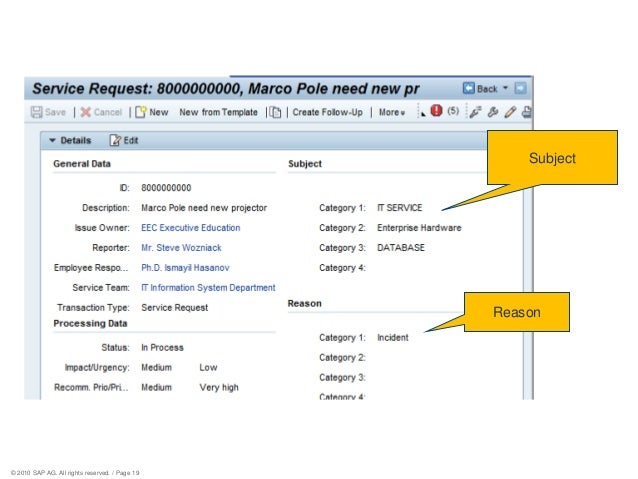
Task: Click Impact value Medium
Action: [156, 367]
